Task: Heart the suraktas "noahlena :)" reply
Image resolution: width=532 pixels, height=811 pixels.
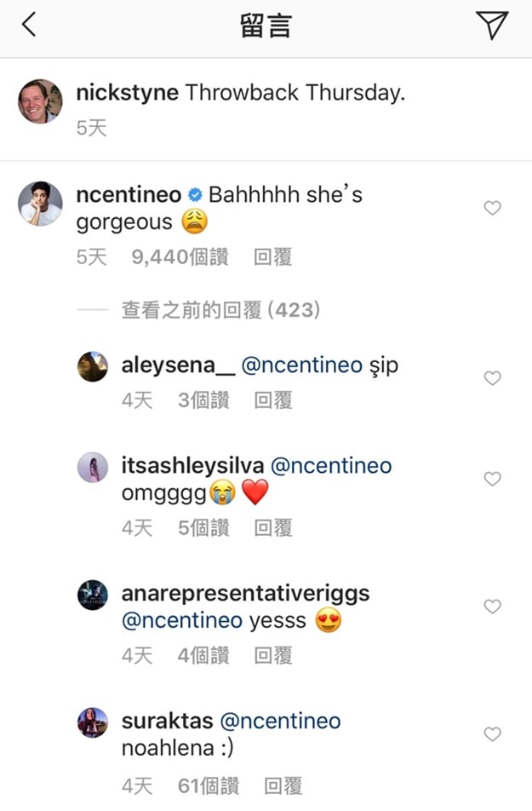Action: click(492, 734)
